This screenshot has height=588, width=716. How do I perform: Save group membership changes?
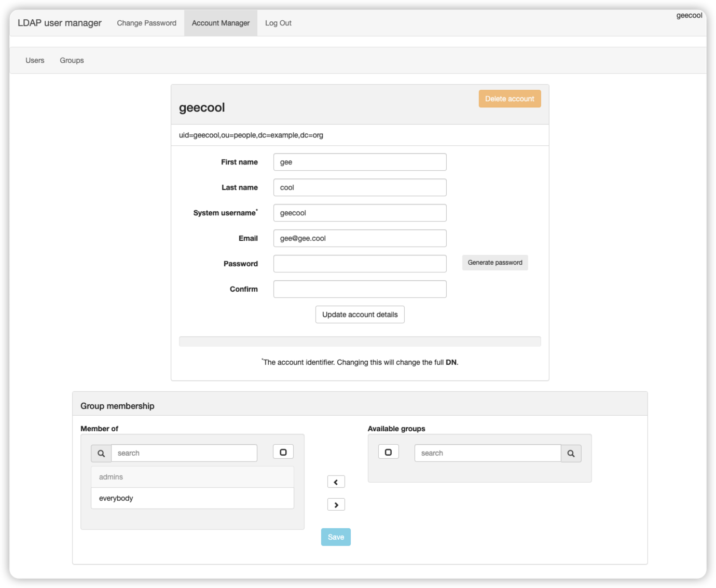[336, 537]
